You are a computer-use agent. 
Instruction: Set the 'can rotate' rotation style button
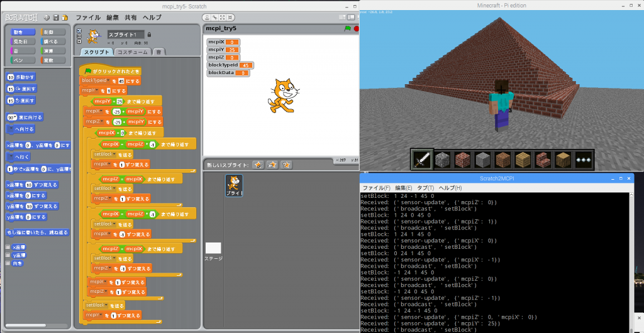click(79, 30)
